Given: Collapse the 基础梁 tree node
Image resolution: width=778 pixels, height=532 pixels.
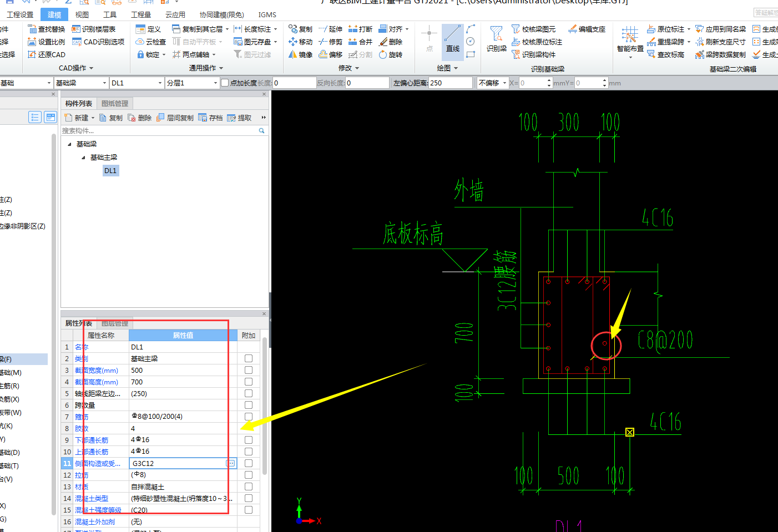Looking at the screenshot, I should [70, 144].
